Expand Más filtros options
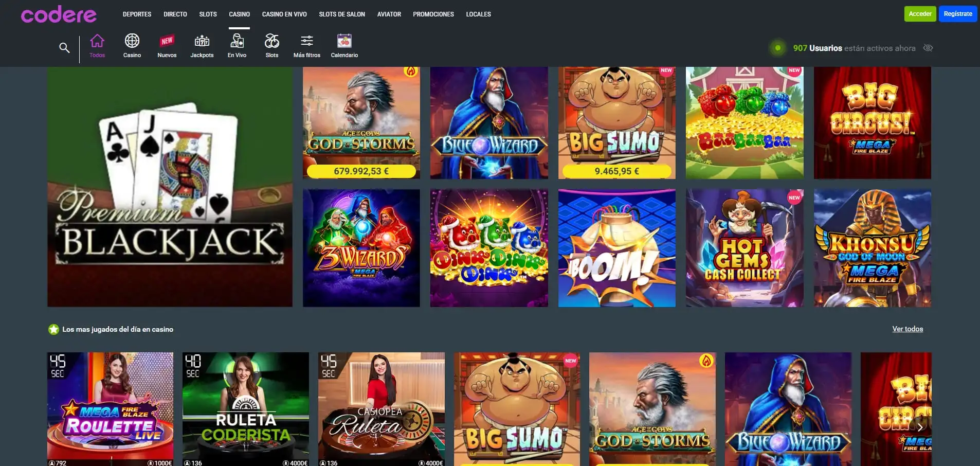The image size is (980, 466). pyautogui.click(x=307, y=45)
